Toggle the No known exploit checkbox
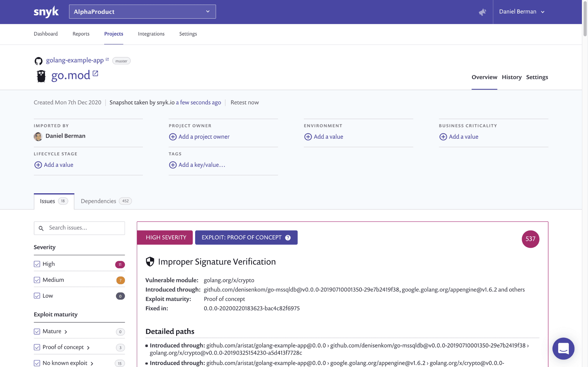 pos(37,363)
